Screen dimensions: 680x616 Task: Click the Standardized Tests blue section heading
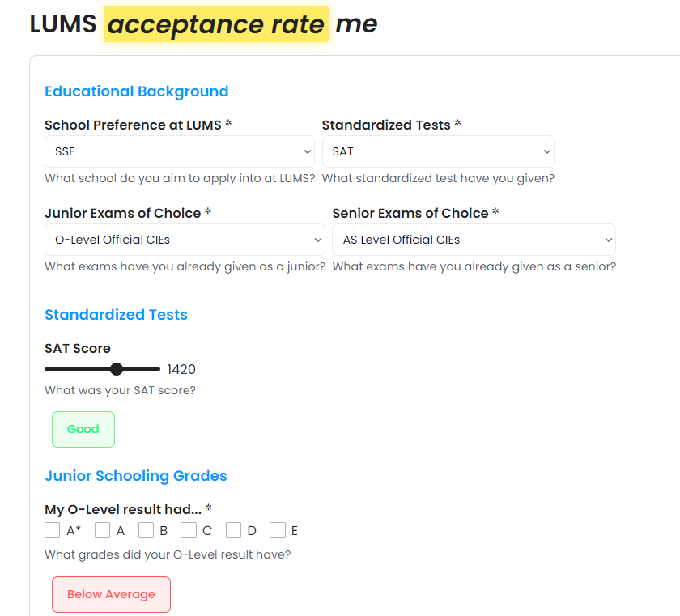click(116, 315)
